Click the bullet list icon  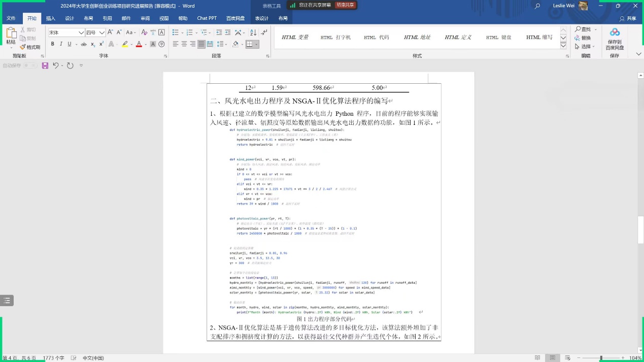click(x=176, y=32)
